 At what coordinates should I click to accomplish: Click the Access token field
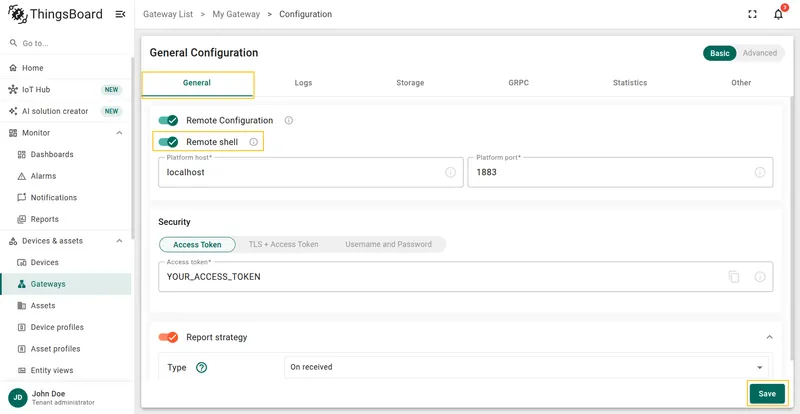[465, 277]
